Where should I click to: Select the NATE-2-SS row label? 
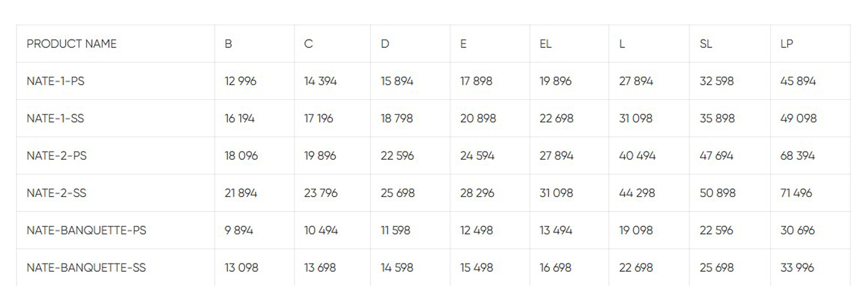tap(57, 193)
